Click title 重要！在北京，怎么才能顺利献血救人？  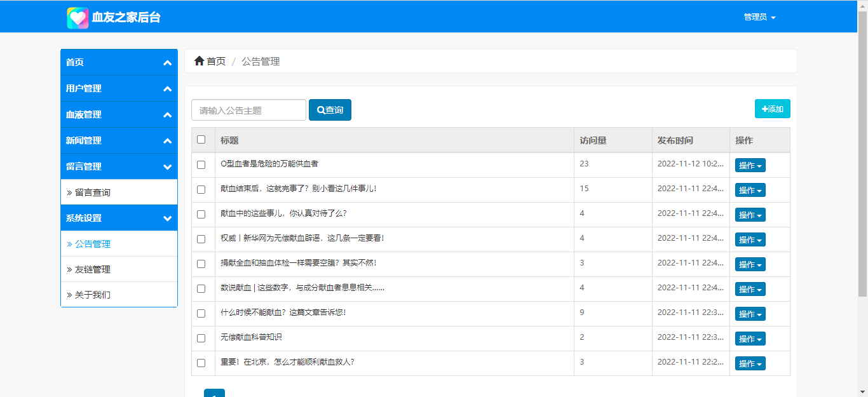pyautogui.click(x=287, y=362)
